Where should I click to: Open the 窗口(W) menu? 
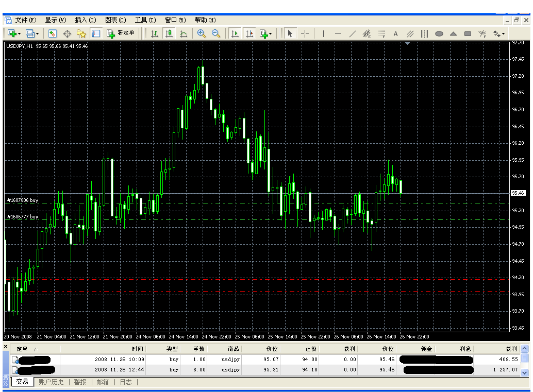point(175,20)
